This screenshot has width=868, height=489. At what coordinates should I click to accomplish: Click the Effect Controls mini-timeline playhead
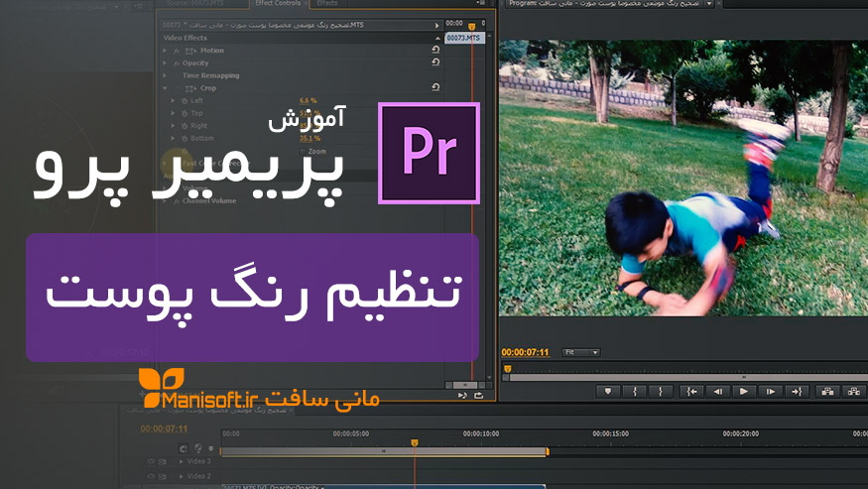[471, 26]
